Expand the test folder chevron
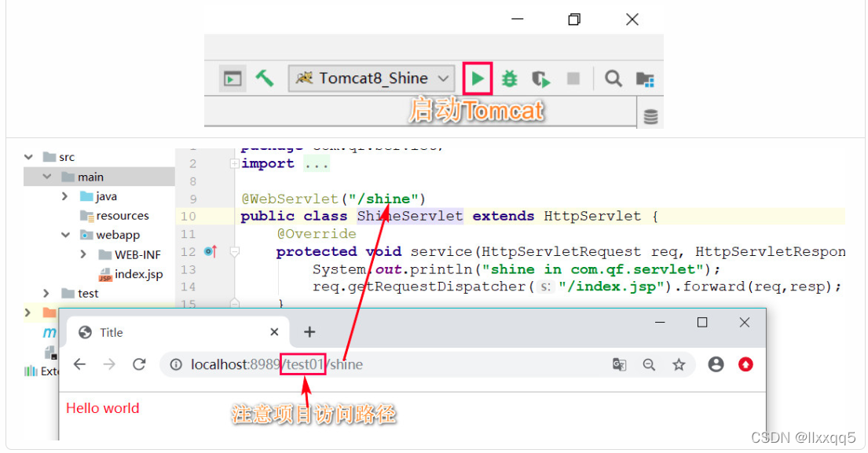The height and width of the screenshot is (453, 868). click(x=46, y=293)
